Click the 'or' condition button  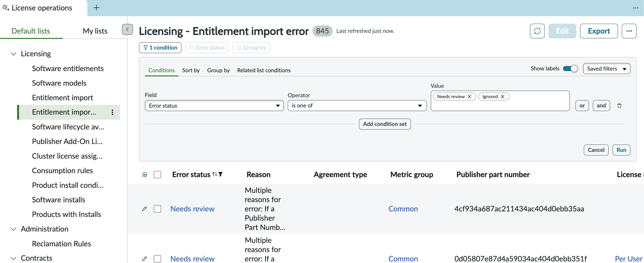tap(582, 106)
